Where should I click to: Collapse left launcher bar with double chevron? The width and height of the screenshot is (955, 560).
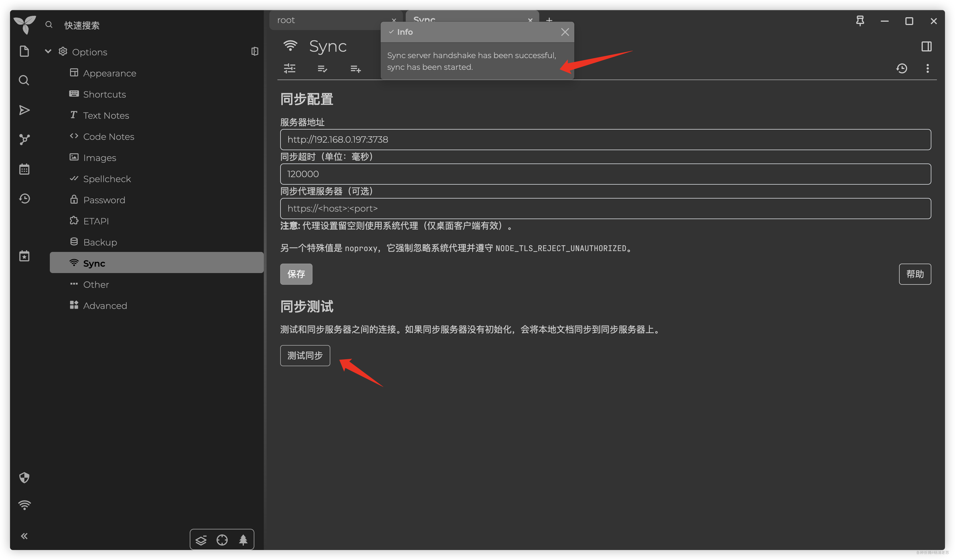pos(24,536)
